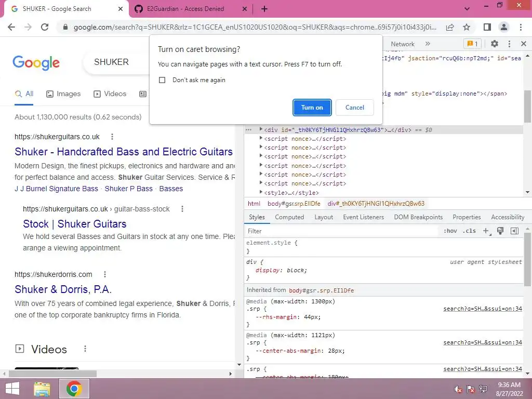Screen dimensions: 532x399
Task: Add a new style rule plus icon
Action: click(486, 231)
